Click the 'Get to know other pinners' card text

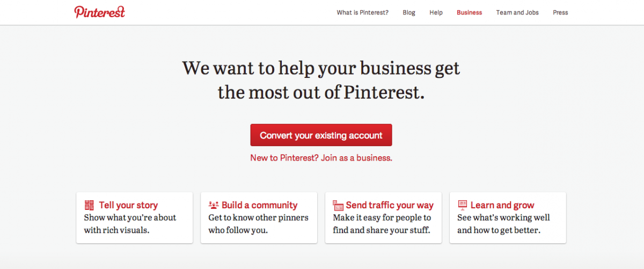coord(258,218)
